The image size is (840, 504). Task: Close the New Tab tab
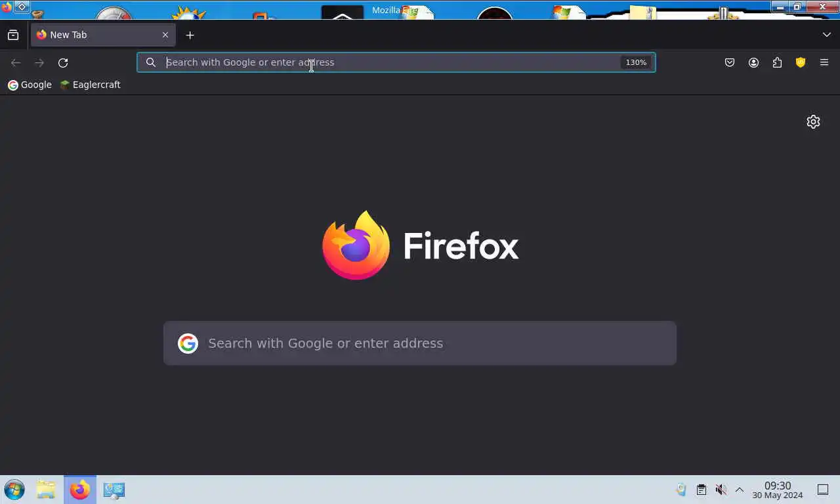point(165,35)
